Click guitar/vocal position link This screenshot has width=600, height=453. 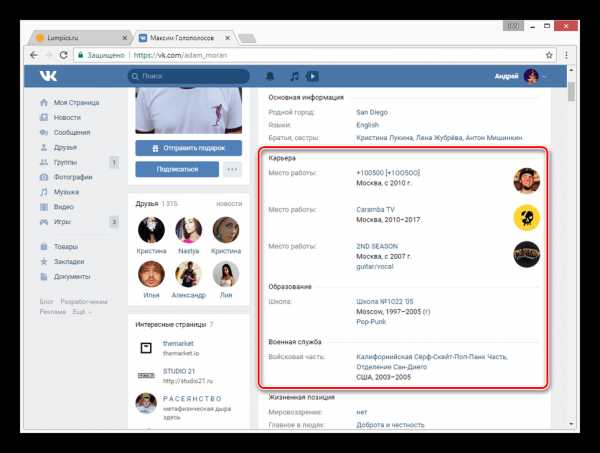point(375,266)
